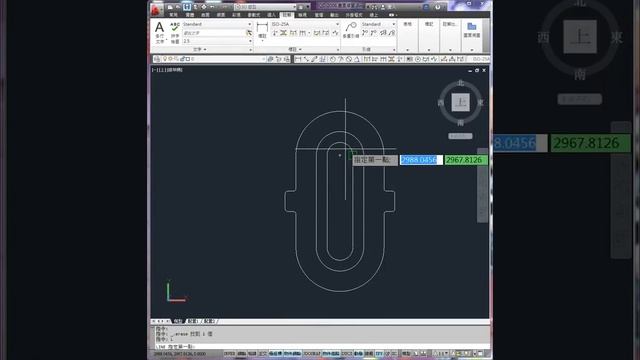
Task: Toggle Object Snap in status bar
Action: pos(293,353)
